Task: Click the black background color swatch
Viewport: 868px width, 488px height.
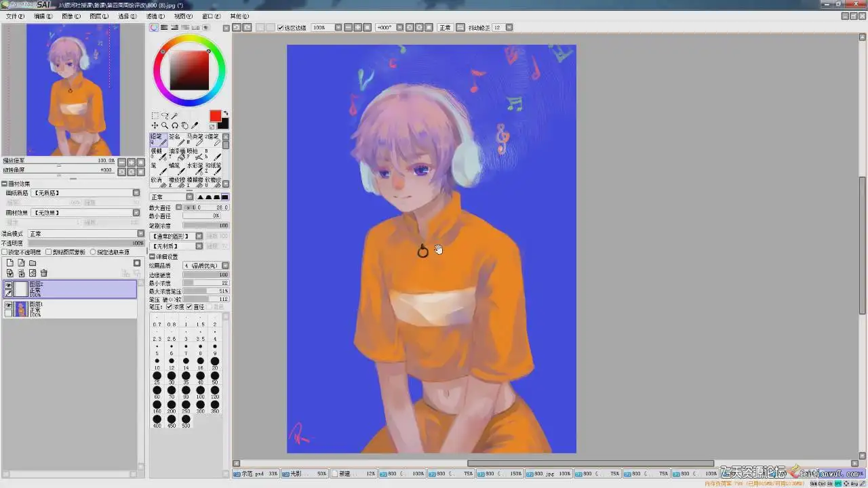Action: (224, 124)
